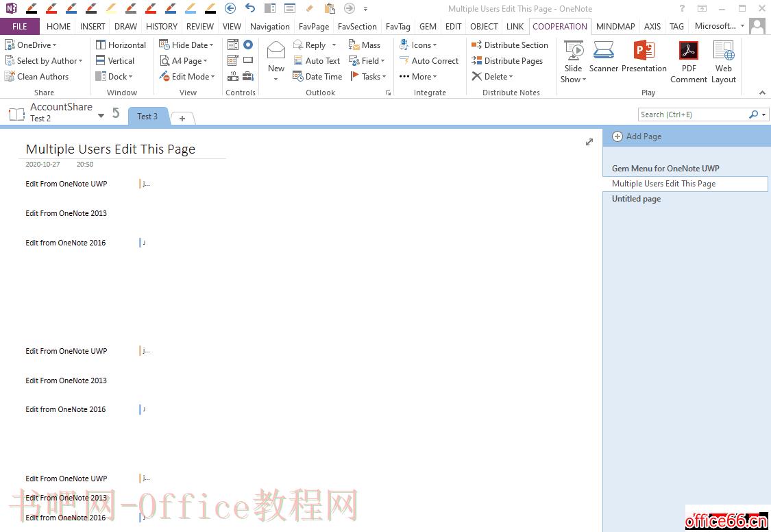Arrange windows with Vertical

pos(114,60)
